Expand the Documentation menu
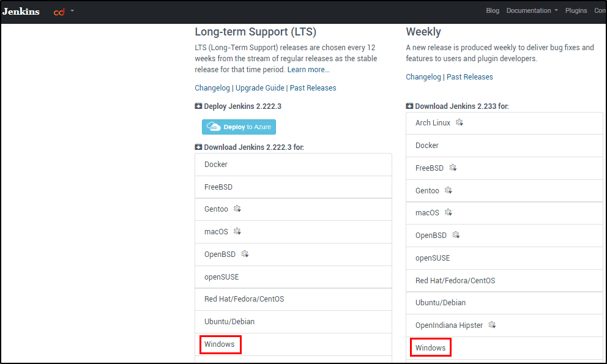The height and width of the screenshot is (364, 607). 532,10
